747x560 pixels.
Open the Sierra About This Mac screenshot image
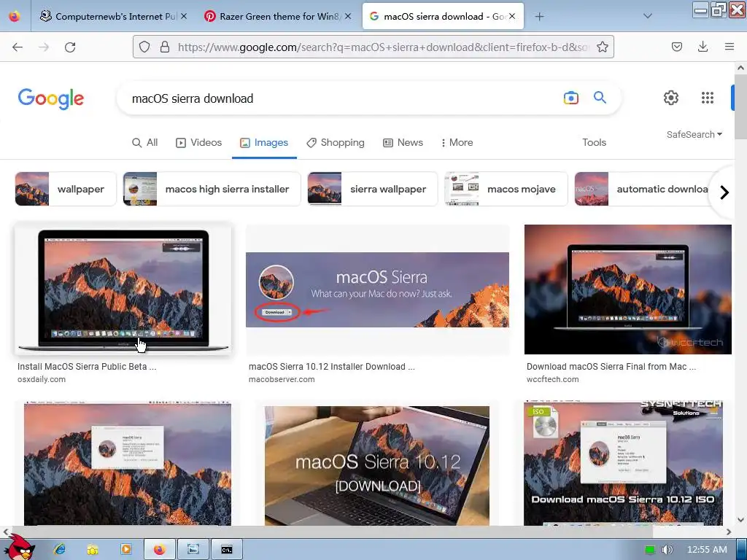(x=128, y=463)
